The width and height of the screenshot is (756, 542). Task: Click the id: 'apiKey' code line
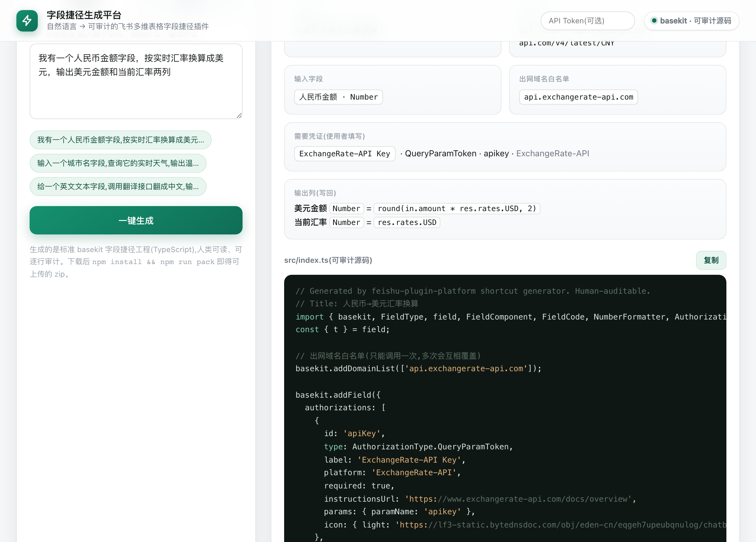click(354, 434)
